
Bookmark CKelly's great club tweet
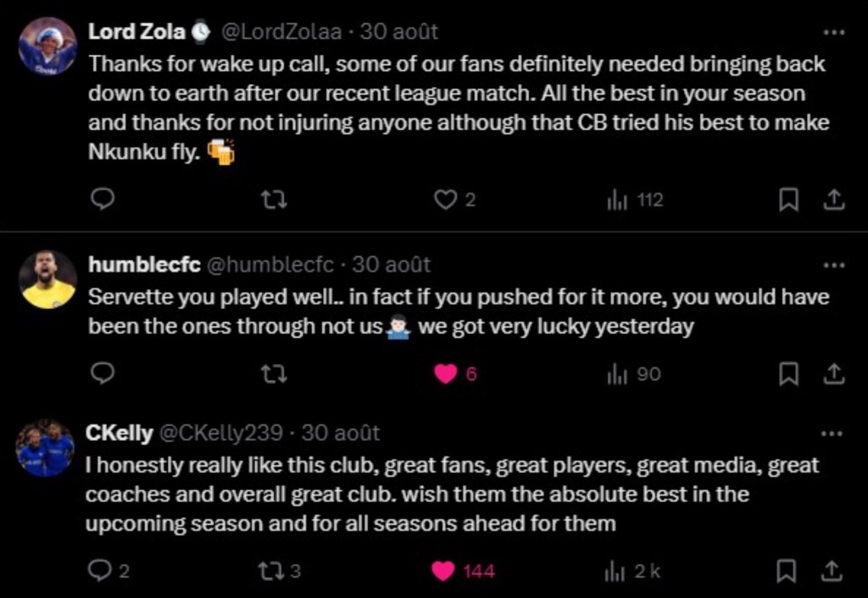tap(788, 571)
